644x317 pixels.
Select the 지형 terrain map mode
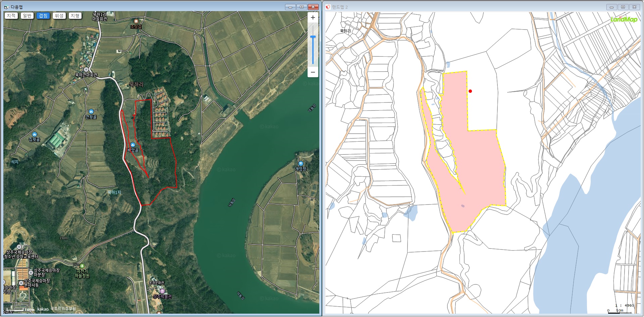(x=75, y=16)
